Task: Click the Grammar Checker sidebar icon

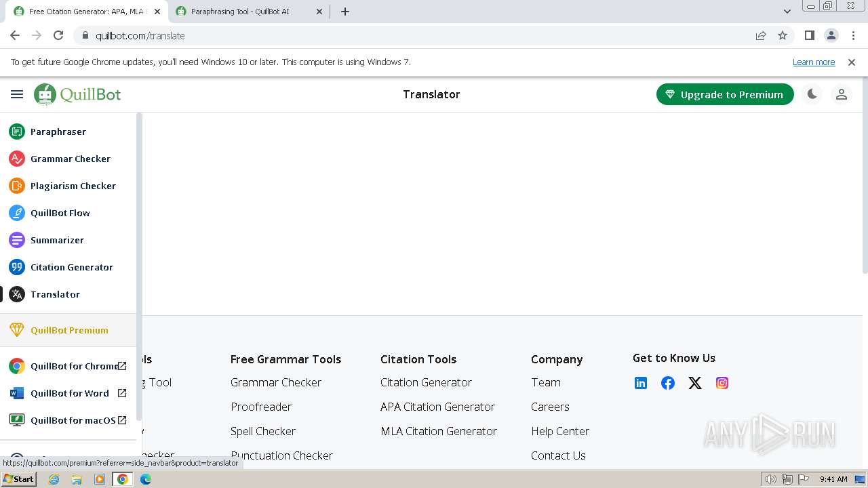Action: coord(17,159)
